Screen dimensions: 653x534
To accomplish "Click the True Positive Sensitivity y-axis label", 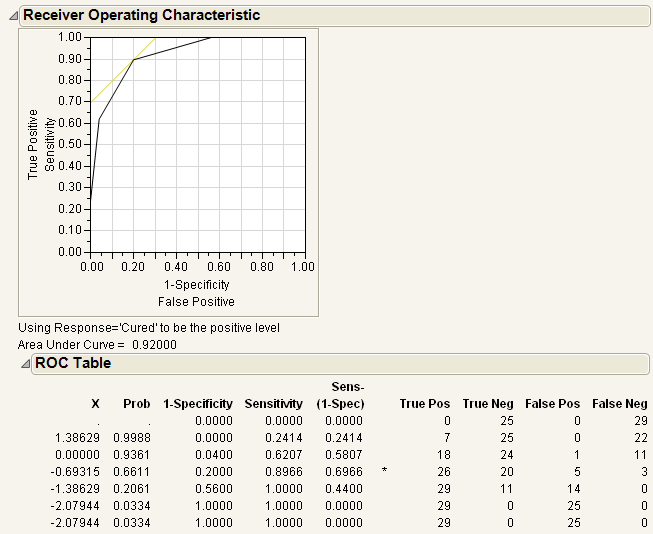I will [41, 144].
